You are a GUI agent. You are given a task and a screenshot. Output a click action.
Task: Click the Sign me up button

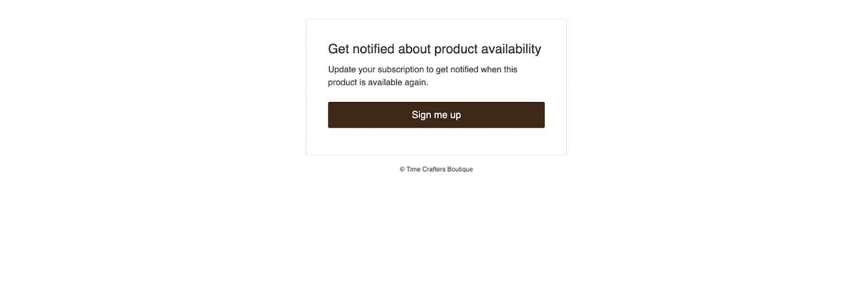(x=436, y=115)
